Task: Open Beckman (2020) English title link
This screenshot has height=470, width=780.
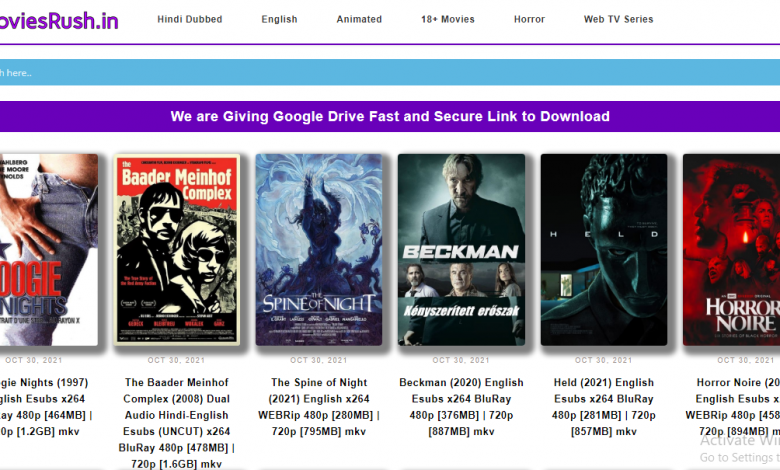Action: pyautogui.click(x=461, y=407)
